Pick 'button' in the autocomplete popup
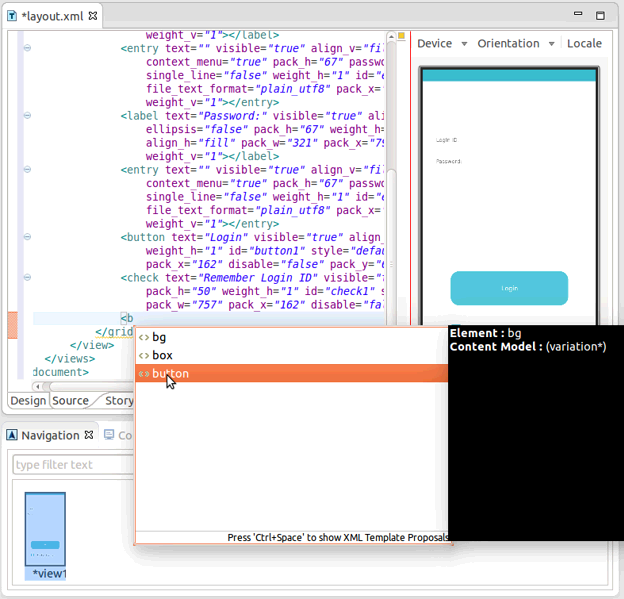This screenshot has height=599, width=624. [x=170, y=373]
